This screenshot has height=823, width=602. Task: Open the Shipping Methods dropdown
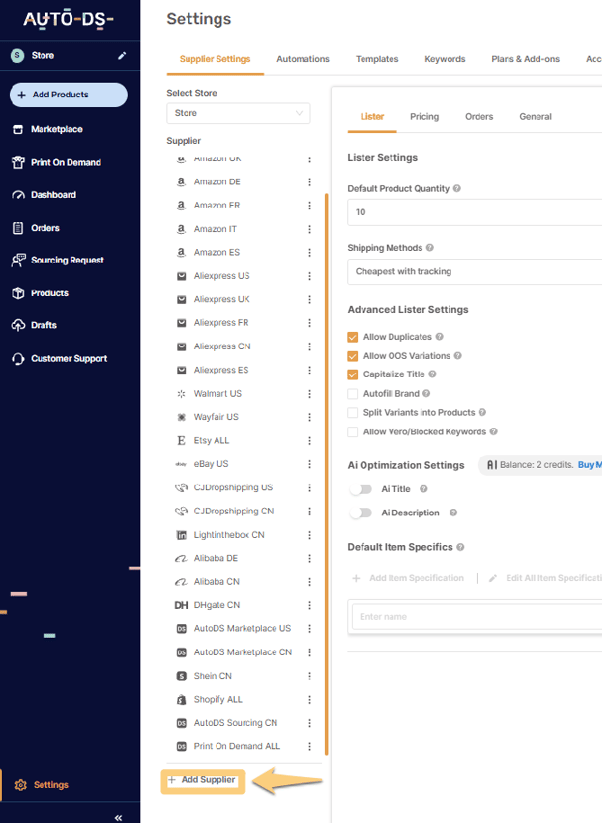pos(474,271)
